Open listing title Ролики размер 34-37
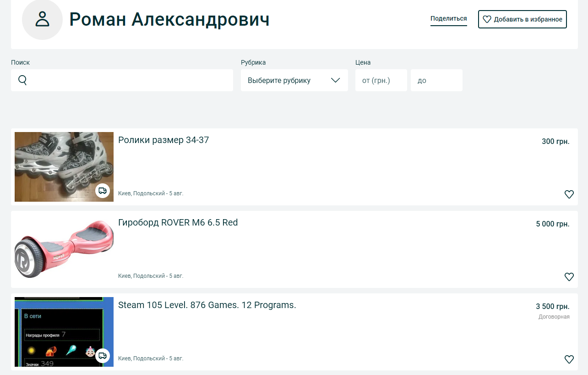Image resolution: width=588 pixels, height=375 pixels. coord(163,140)
